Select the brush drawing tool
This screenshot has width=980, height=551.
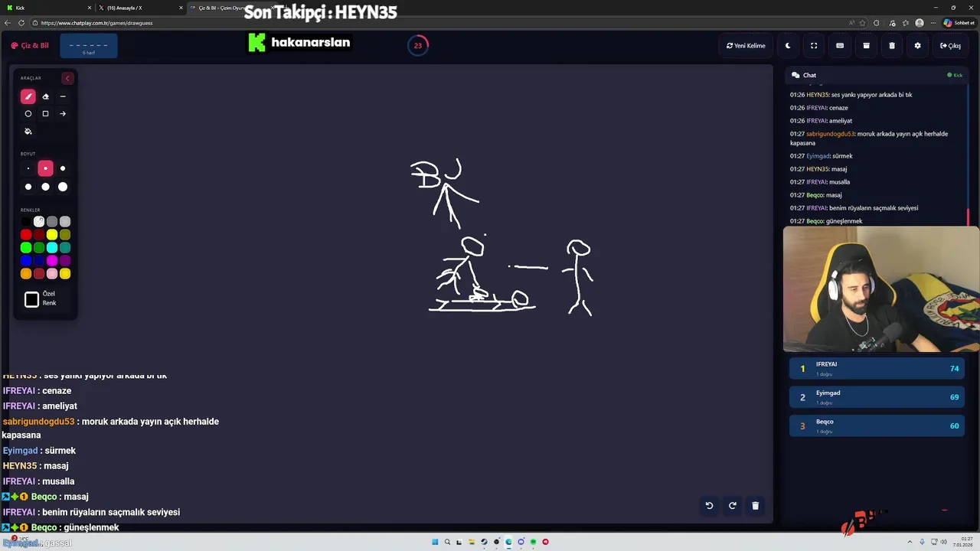point(28,96)
